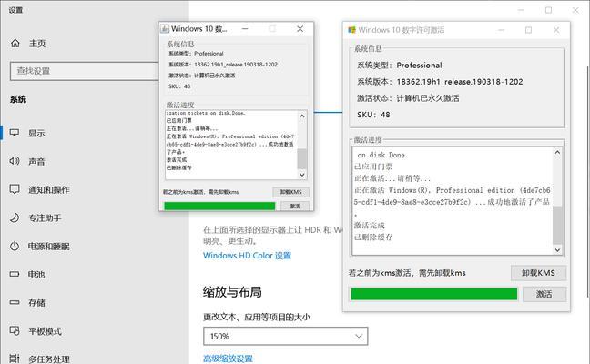The height and width of the screenshot is (364, 590).
Task: Click "18362.19h1_release.190318-1202" in the large window
Action: tap(460, 82)
